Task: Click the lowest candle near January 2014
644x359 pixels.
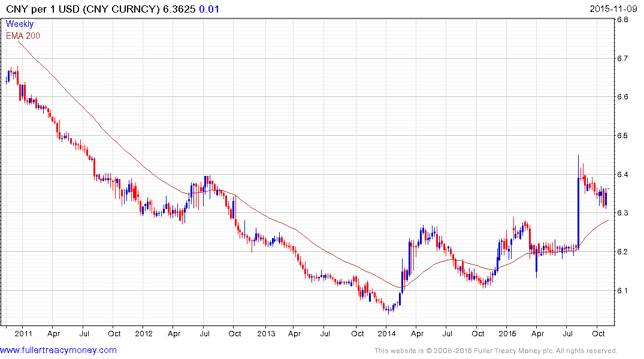Action: (x=388, y=309)
